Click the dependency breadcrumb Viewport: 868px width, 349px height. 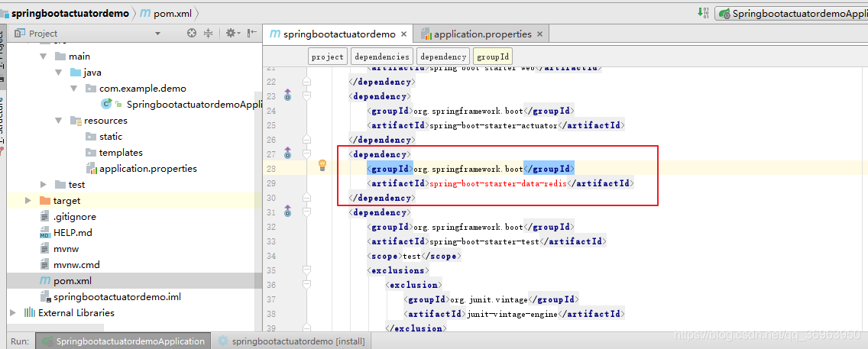442,57
